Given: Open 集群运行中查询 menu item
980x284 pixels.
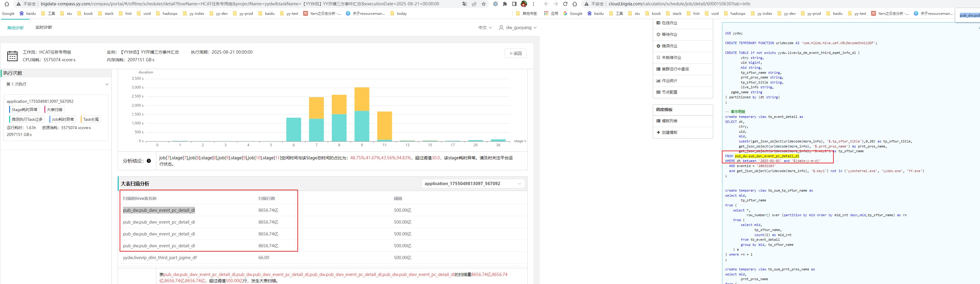Looking at the screenshot, I should coord(683,69).
